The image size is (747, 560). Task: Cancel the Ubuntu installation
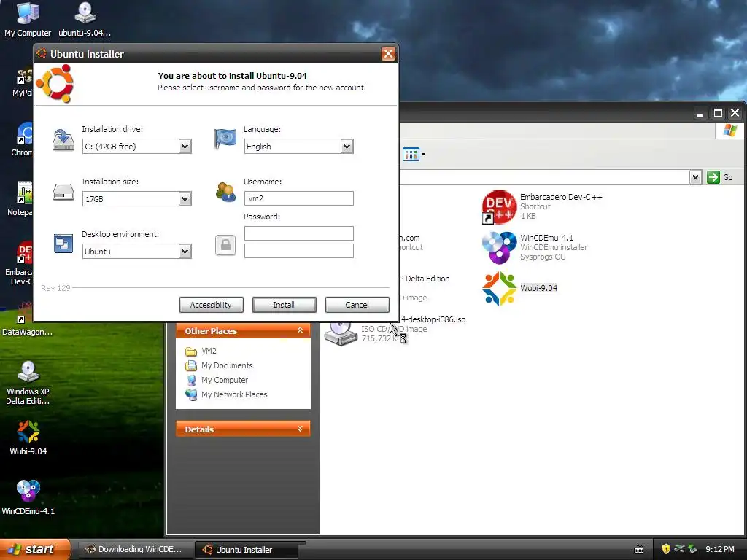coord(357,305)
